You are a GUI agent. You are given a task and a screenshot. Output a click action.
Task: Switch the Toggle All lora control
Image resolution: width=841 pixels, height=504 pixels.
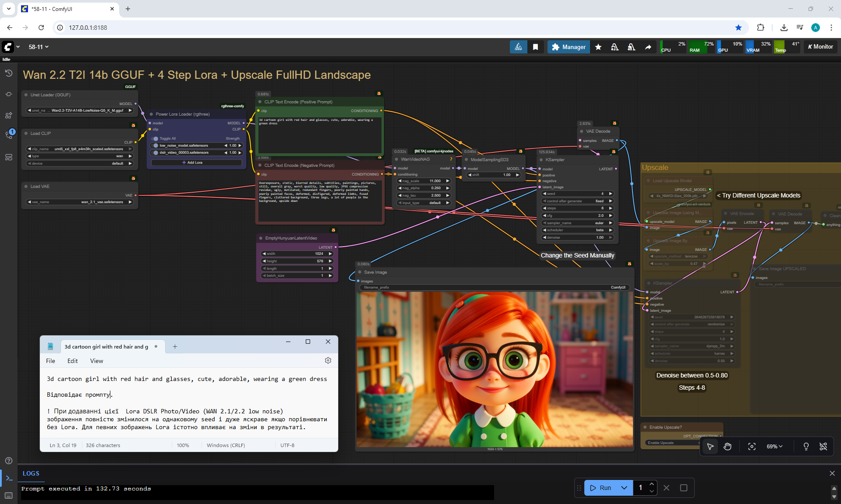pyautogui.click(x=155, y=138)
